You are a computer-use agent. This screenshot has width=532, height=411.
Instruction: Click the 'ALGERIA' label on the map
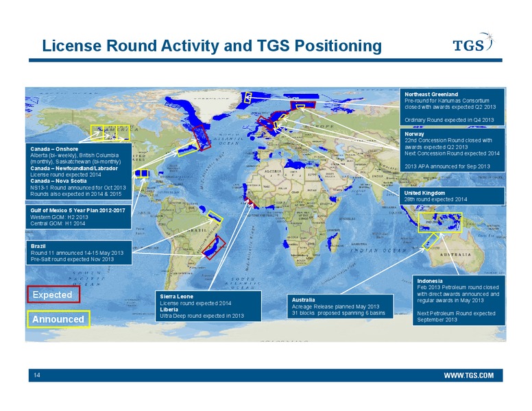273,171
